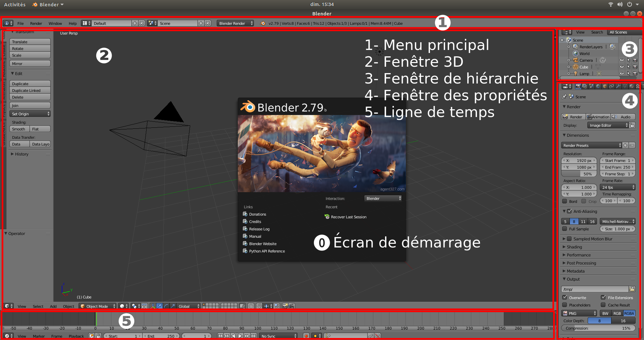Screen dimensions: 644x340
Task: Open the World properties tab icon
Action: click(x=598, y=86)
